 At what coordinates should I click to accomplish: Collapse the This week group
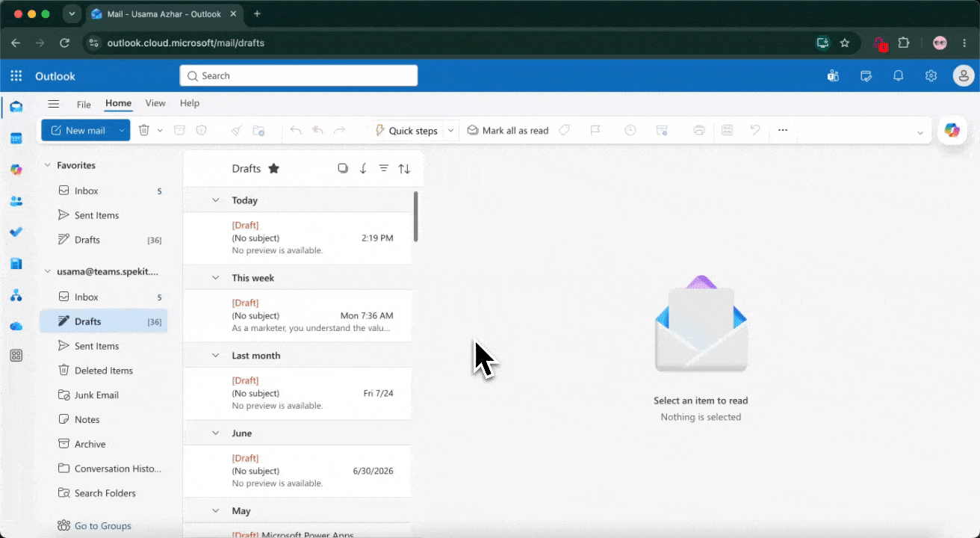click(x=215, y=278)
